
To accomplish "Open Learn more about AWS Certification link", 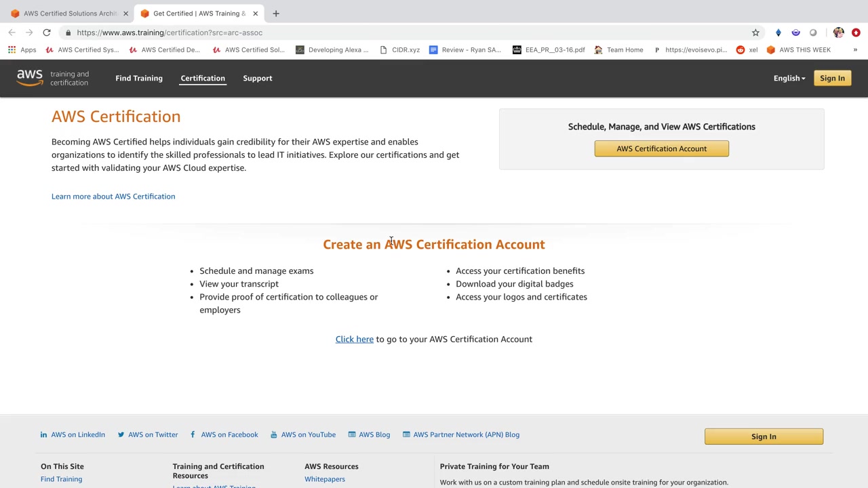I will coord(113,197).
